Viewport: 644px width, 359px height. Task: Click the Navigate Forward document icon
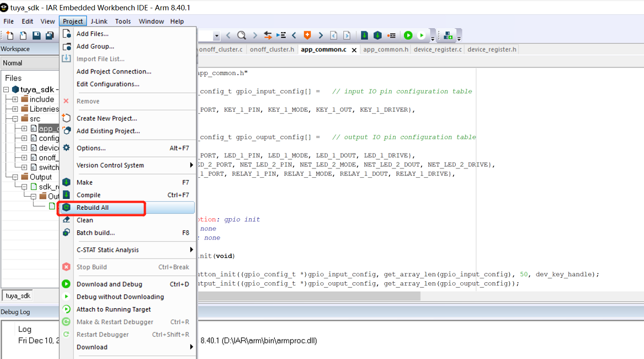[x=347, y=35]
